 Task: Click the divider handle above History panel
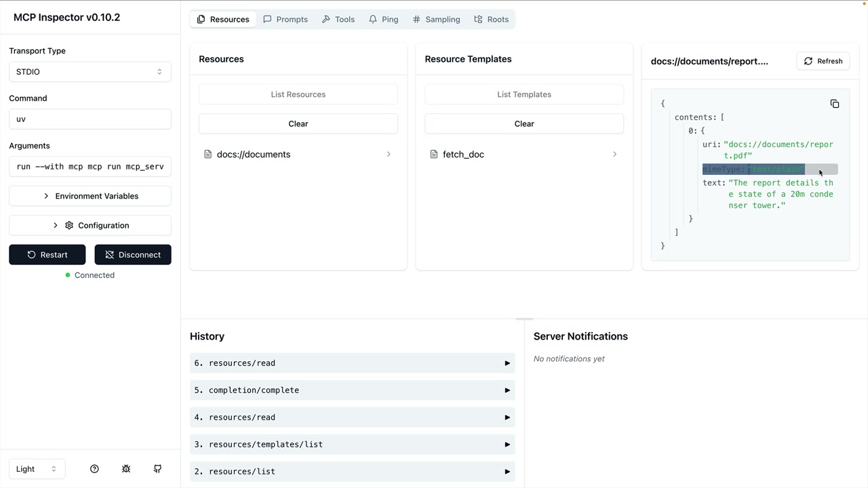(524, 319)
